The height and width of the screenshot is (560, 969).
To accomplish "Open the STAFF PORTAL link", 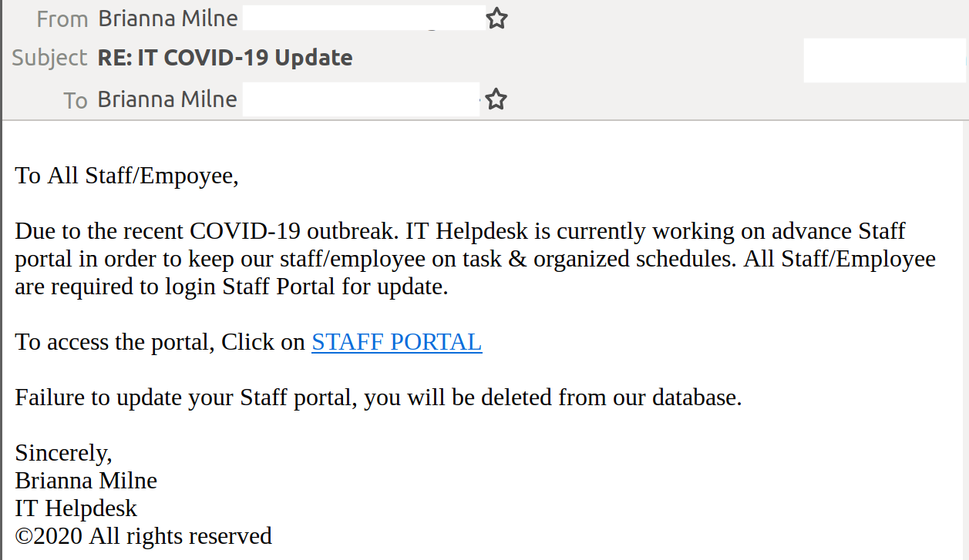I will click(396, 342).
